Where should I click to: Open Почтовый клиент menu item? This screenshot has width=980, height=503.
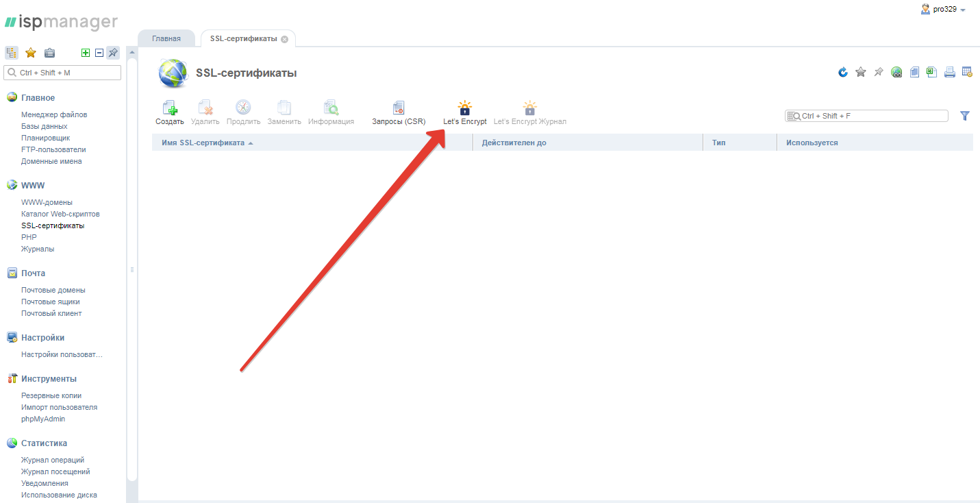click(51, 313)
